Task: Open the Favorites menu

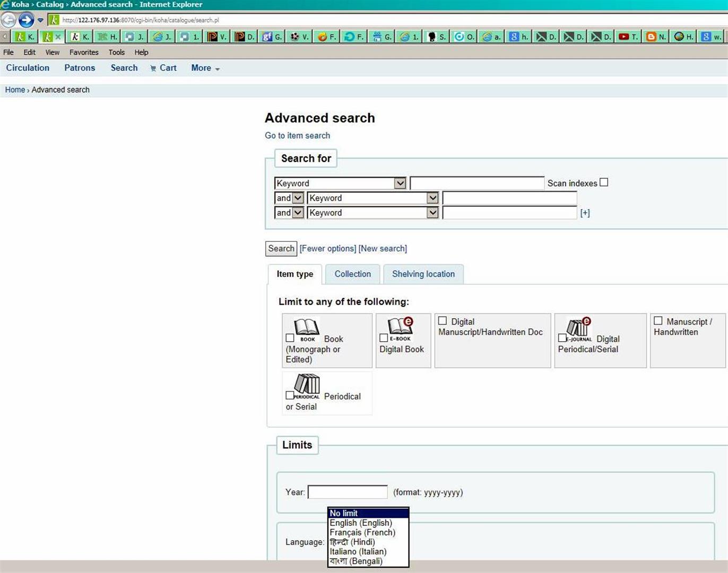Action: coord(84,53)
